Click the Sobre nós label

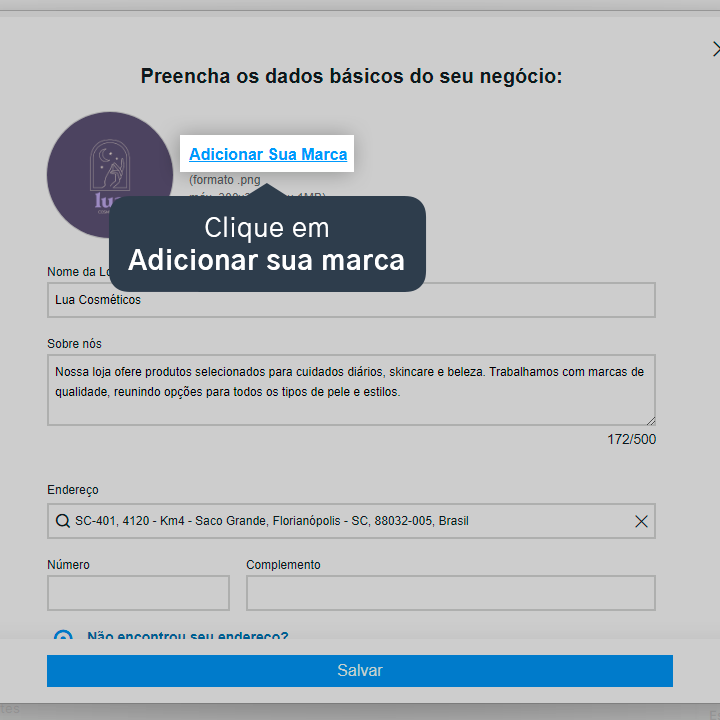point(74,344)
